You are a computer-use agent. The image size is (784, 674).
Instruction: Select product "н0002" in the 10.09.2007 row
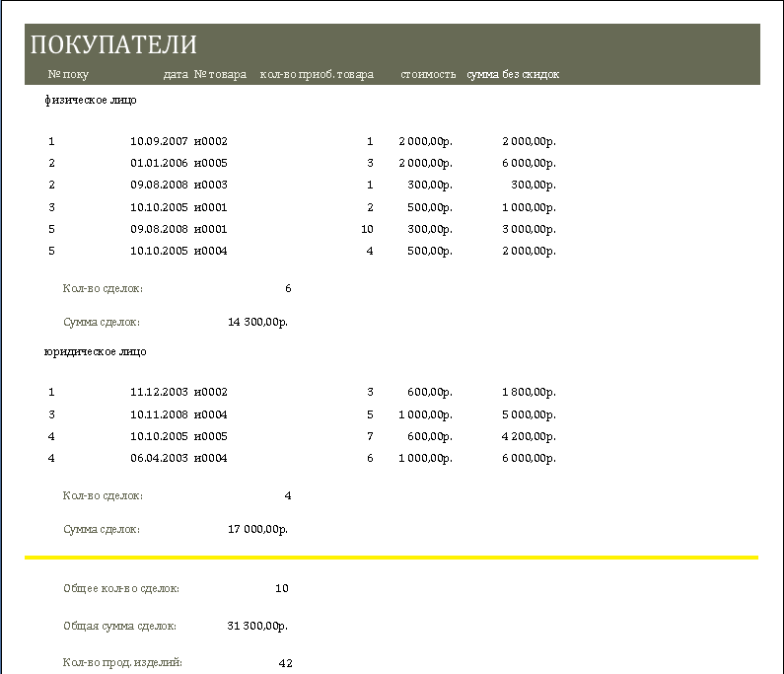(x=210, y=141)
